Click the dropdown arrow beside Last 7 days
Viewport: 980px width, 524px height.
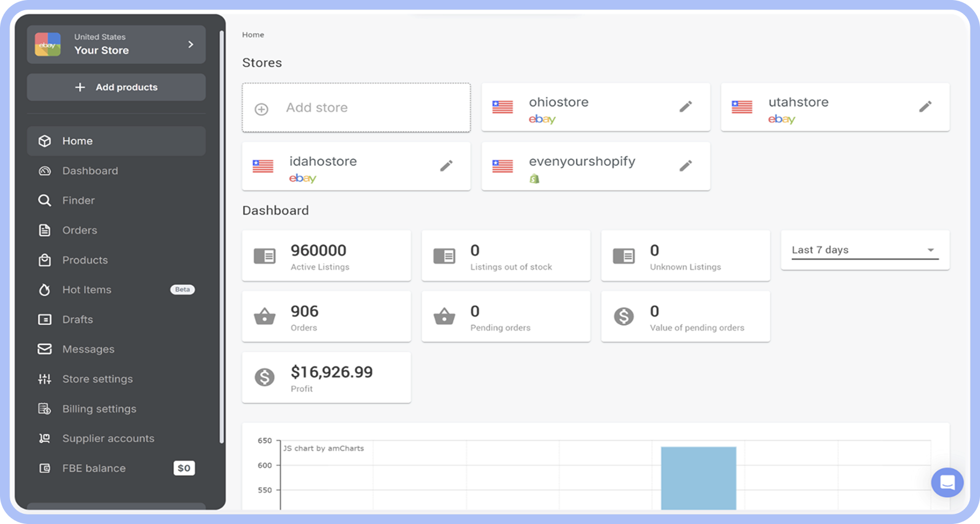[x=930, y=250]
